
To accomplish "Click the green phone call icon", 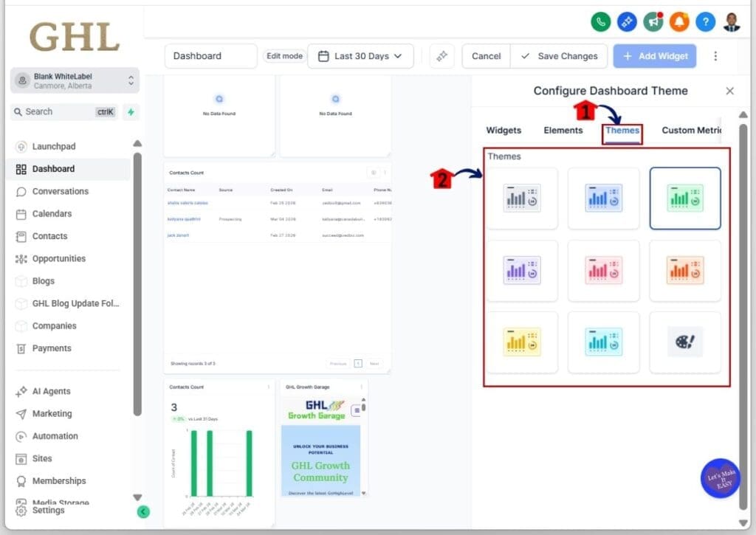I will pos(601,22).
